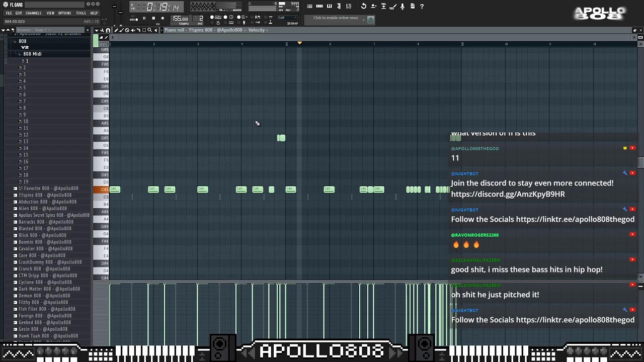Click the Render export icon
The width and height of the screenshot is (644, 362).
click(383, 6)
